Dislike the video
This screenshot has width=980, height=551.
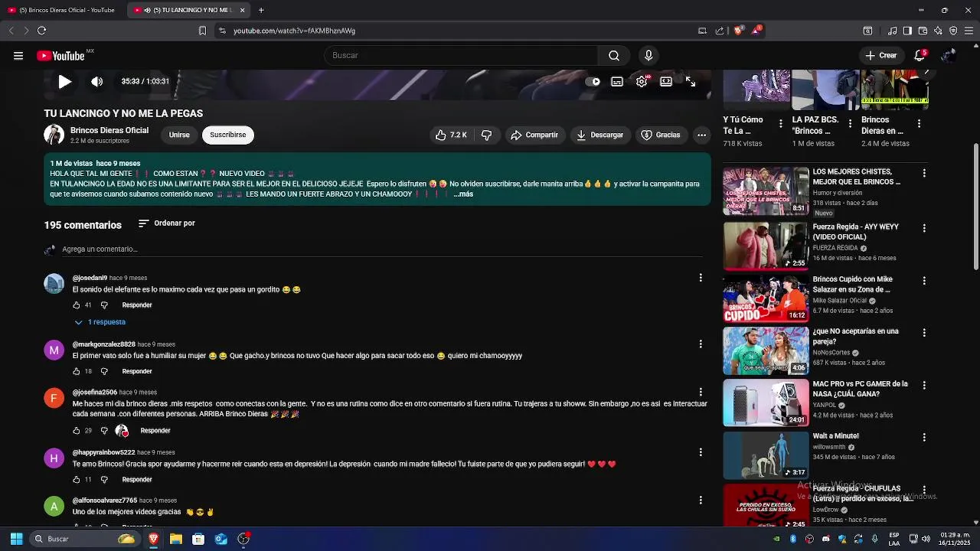[487, 135]
